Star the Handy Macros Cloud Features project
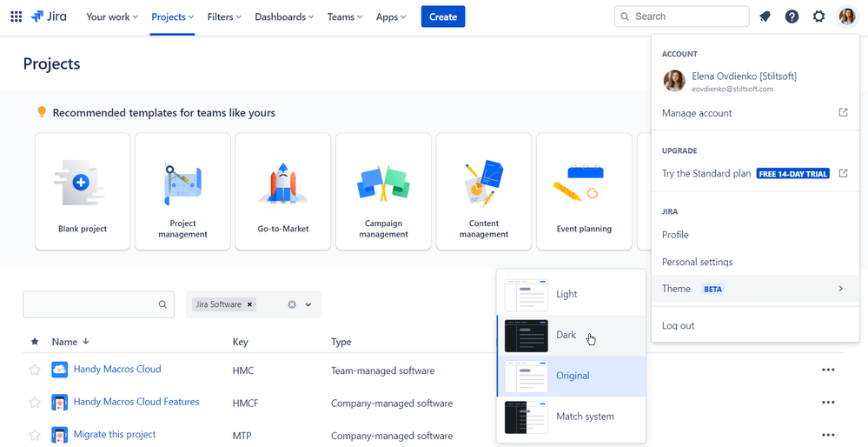The width and height of the screenshot is (868, 447). point(35,402)
